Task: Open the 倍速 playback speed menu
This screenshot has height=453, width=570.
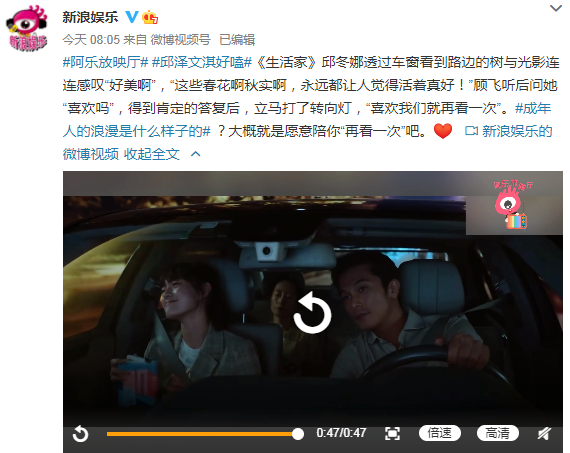Action: [x=440, y=433]
